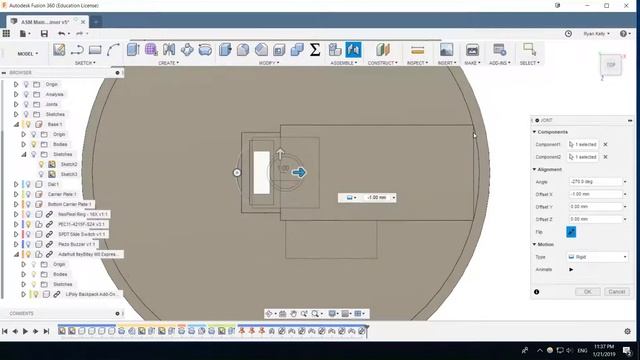The width and height of the screenshot is (640, 360).
Task: Select the Rectangle sketch tool
Action: coord(95,50)
